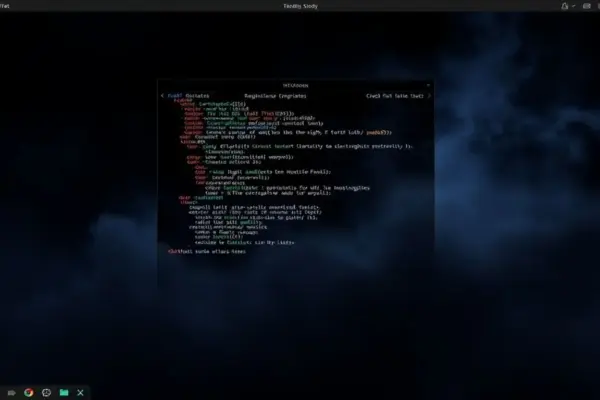The width and height of the screenshot is (600, 400).
Task: Select the right-hand tab label in terminal header
Action: (395, 96)
